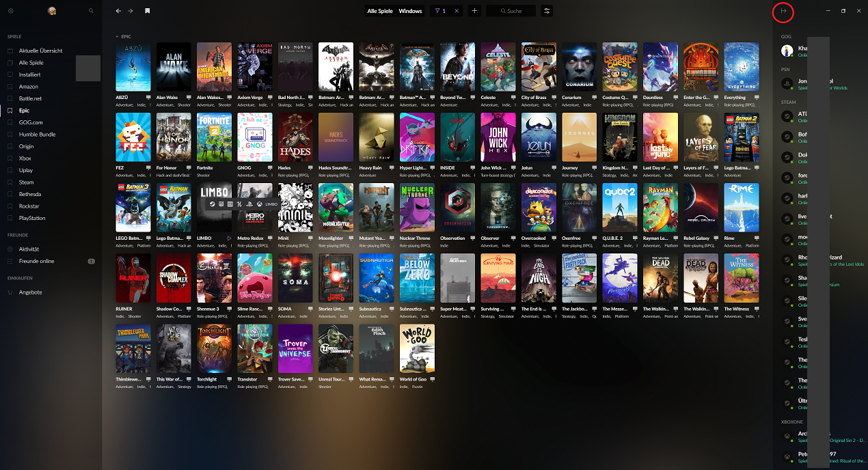Image resolution: width=868 pixels, height=470 pixels.
Task: Click the What Remains of Edith Finch cover
Action: pos(377,348)
